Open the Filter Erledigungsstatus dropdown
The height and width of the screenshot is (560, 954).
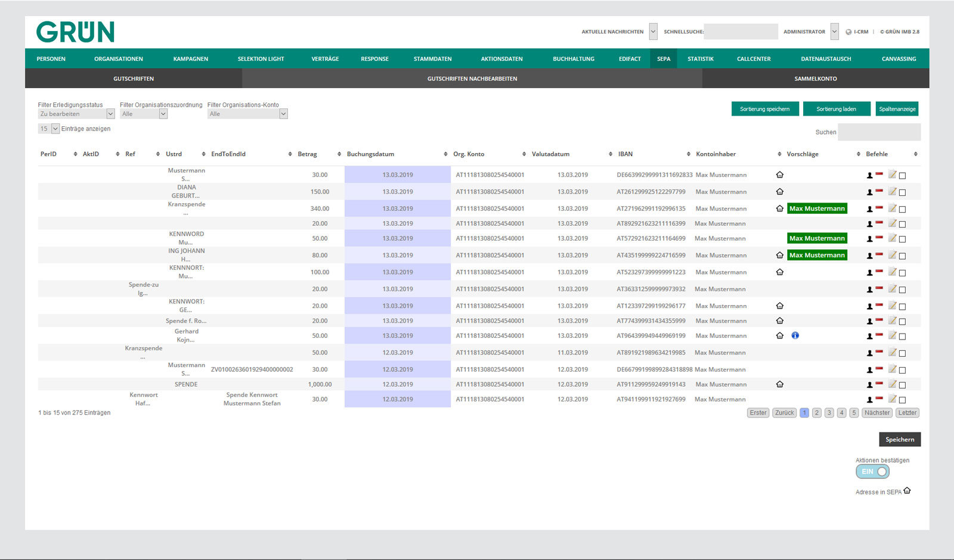click(x=76, y=114)
